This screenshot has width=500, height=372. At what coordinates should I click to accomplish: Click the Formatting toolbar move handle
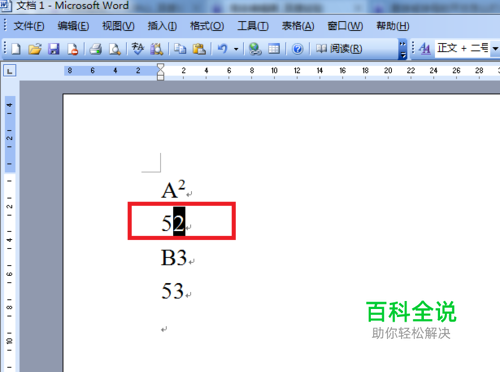coord(413,49)
